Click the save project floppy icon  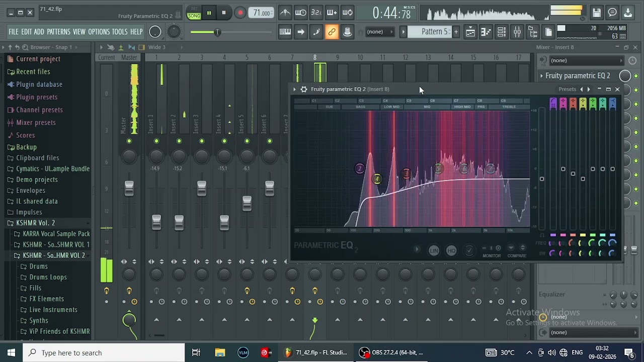[x=597, y=13]
